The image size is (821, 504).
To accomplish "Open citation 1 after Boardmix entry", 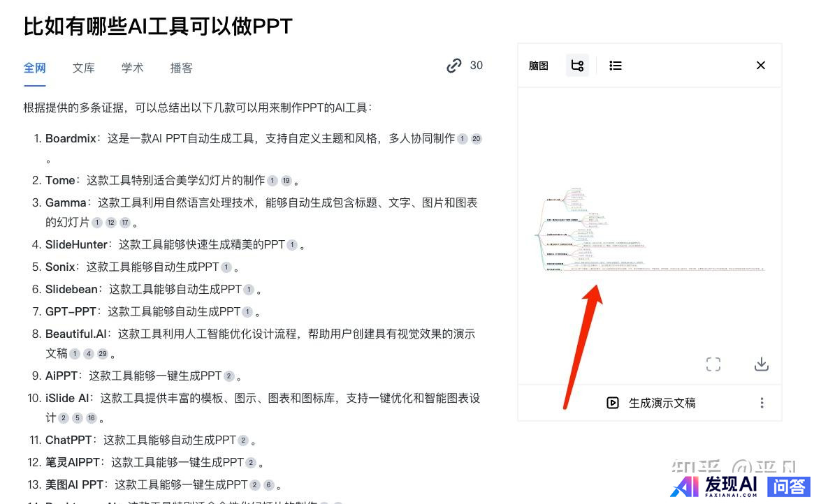I will 463,139.
